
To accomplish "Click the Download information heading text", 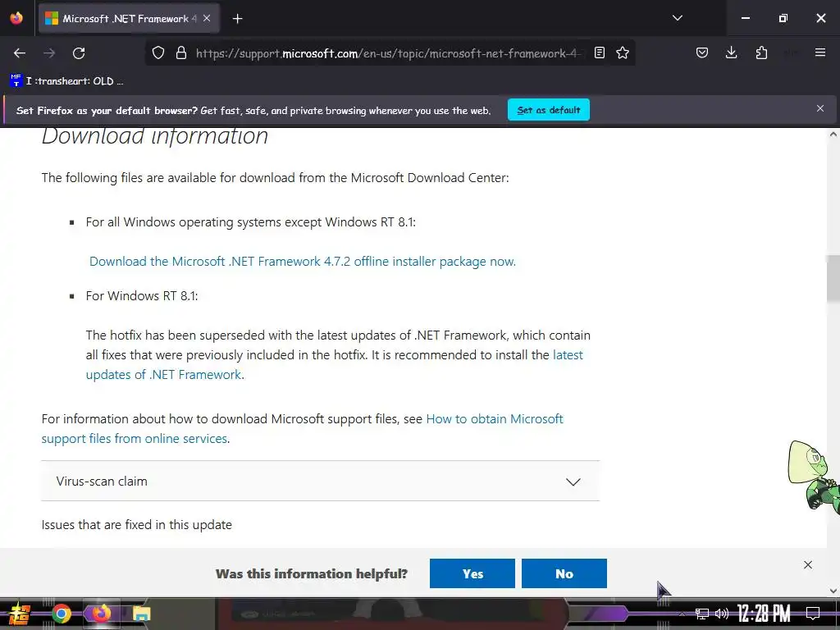I will point(155,135).
